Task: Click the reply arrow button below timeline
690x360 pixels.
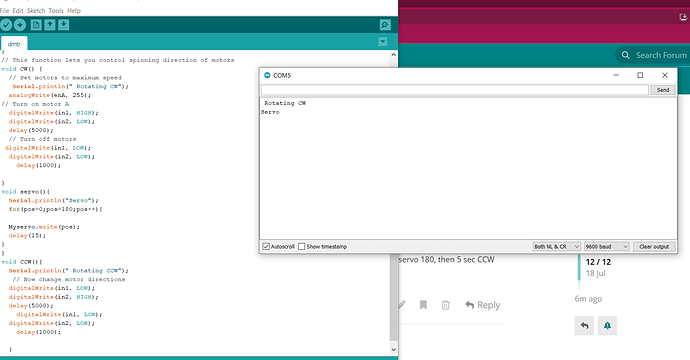Action: (x=584, y=326)
